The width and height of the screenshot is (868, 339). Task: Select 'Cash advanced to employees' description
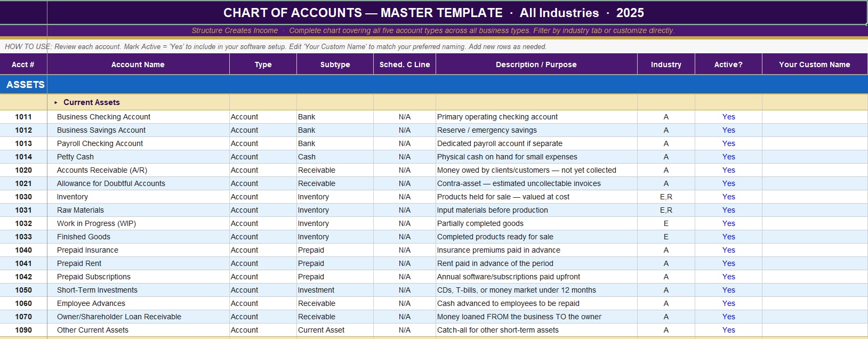[x=536, y=303]
